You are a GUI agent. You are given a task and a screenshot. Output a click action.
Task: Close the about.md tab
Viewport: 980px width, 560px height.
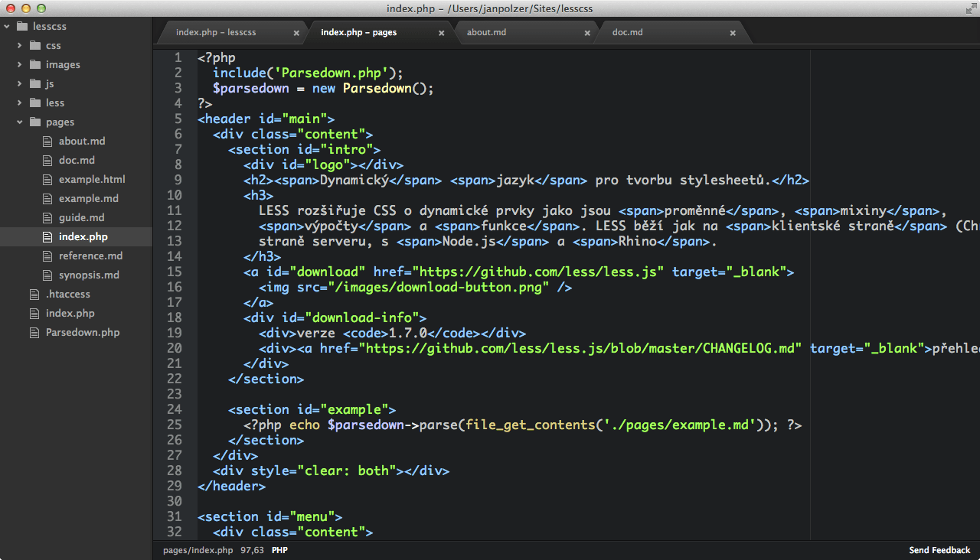pyautogui.click(x=587, y=33)
